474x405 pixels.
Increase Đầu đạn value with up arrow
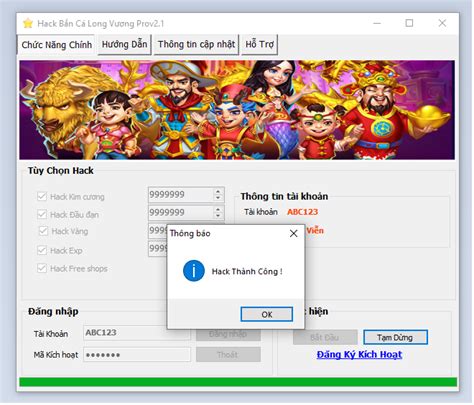[x=218, y=209]
